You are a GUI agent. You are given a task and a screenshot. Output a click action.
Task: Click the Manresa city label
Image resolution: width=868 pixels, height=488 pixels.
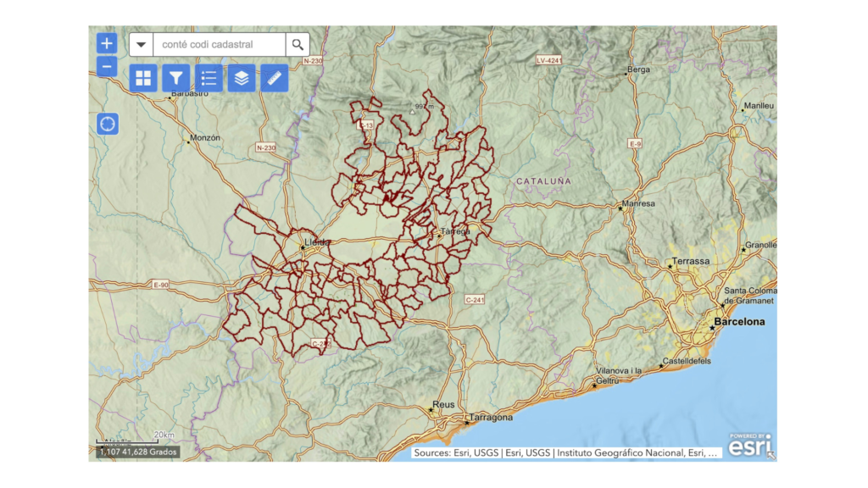pyautogui.click(x=638, y=204)
